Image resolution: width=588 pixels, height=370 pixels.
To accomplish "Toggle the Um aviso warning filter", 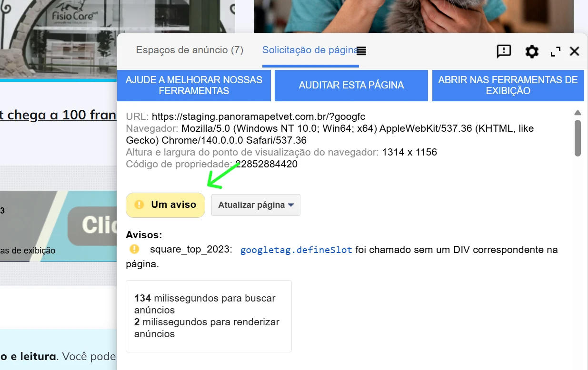I will (x=165, y=205).
